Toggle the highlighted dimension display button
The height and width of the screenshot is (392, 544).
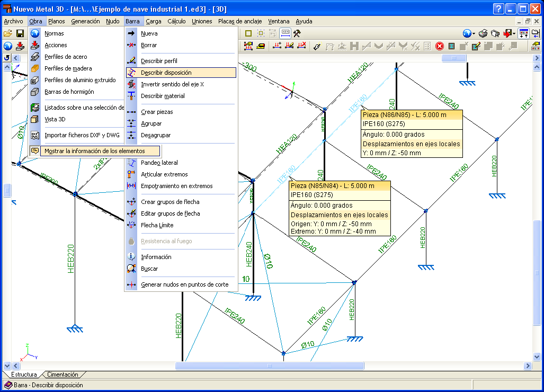pyautogui.click(x=286, y=33)
